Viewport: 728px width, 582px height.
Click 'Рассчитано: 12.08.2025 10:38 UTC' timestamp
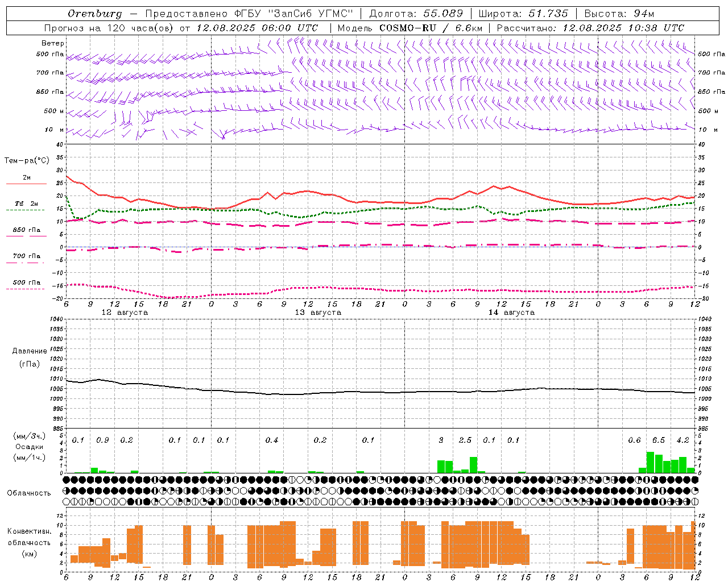[x=590, y=28]
